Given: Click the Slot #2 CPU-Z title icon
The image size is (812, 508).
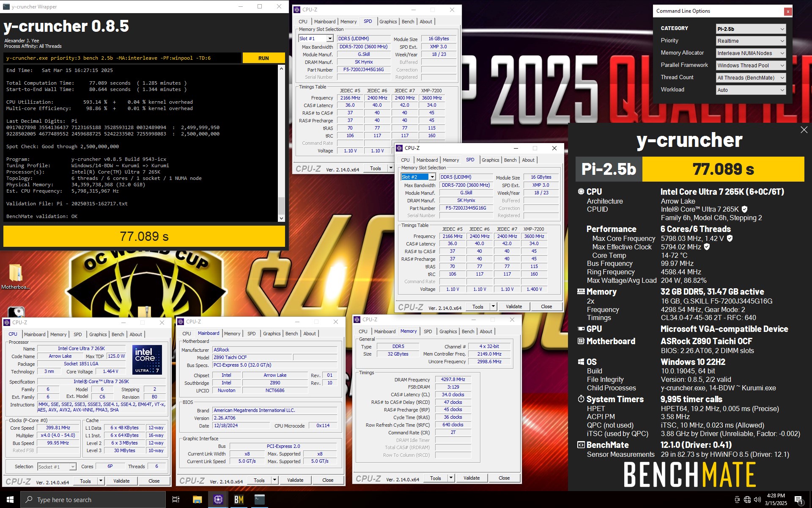Looking at the screenshot, I should pyautogui.click(x=399, y=148).
